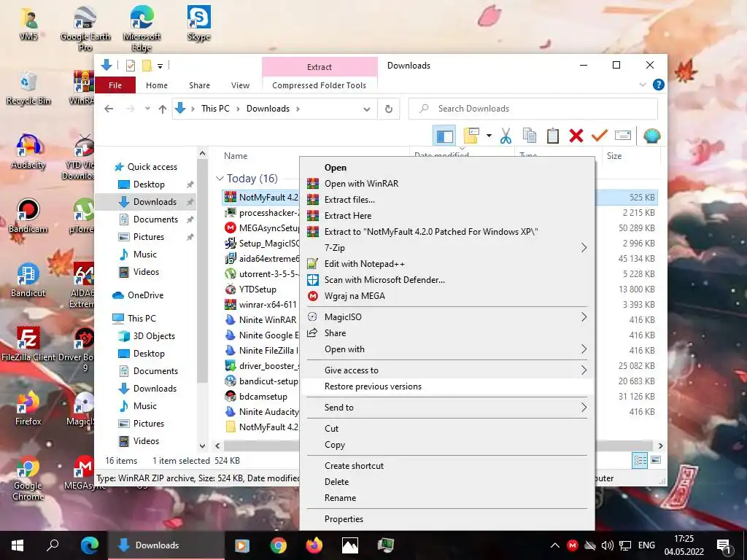Collapse the Today (16) group

coord(220,179)
